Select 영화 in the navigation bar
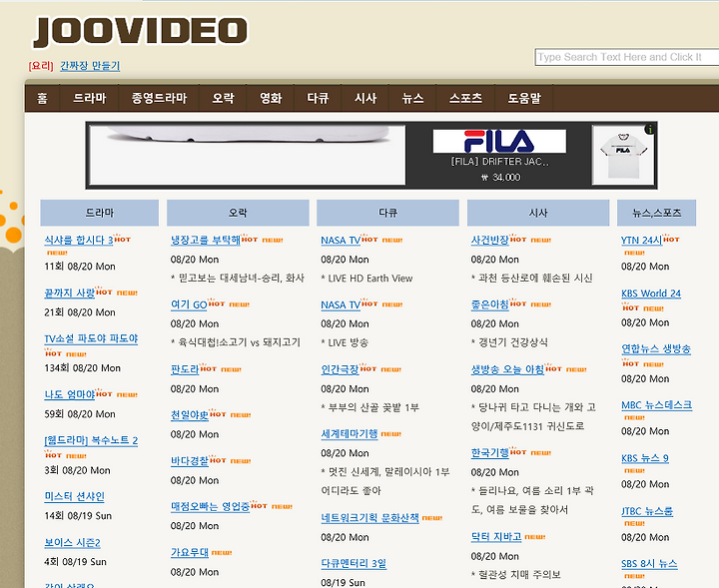This screenshot has height=588, width=719. pyautogui.click(x=271, y=98)
